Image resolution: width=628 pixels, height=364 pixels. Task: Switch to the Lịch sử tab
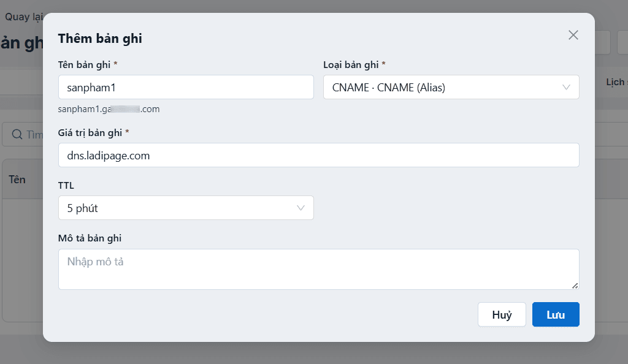[x=617, y=82]
